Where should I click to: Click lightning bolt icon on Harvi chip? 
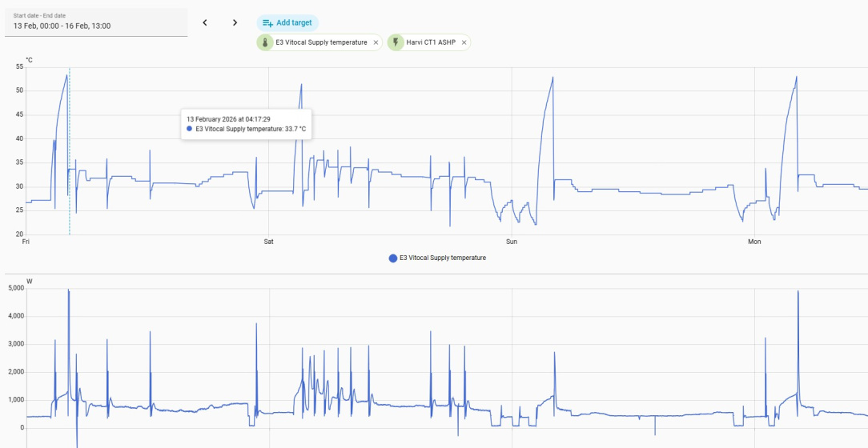[396, 42]
